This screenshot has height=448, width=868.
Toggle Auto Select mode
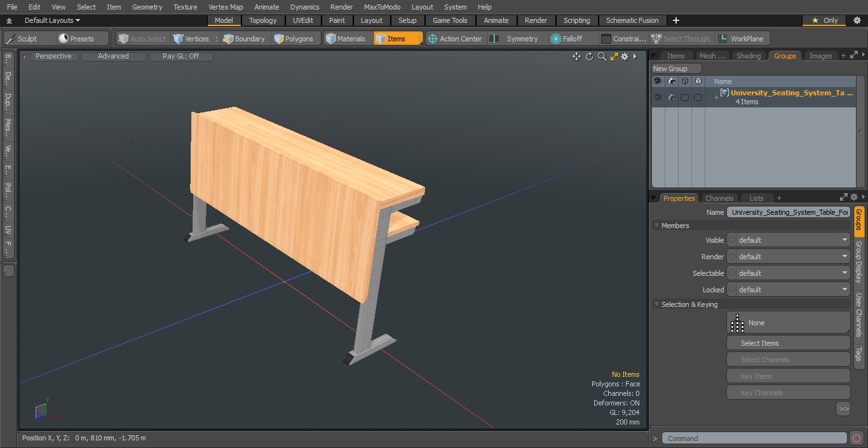(x=142, y=39)
